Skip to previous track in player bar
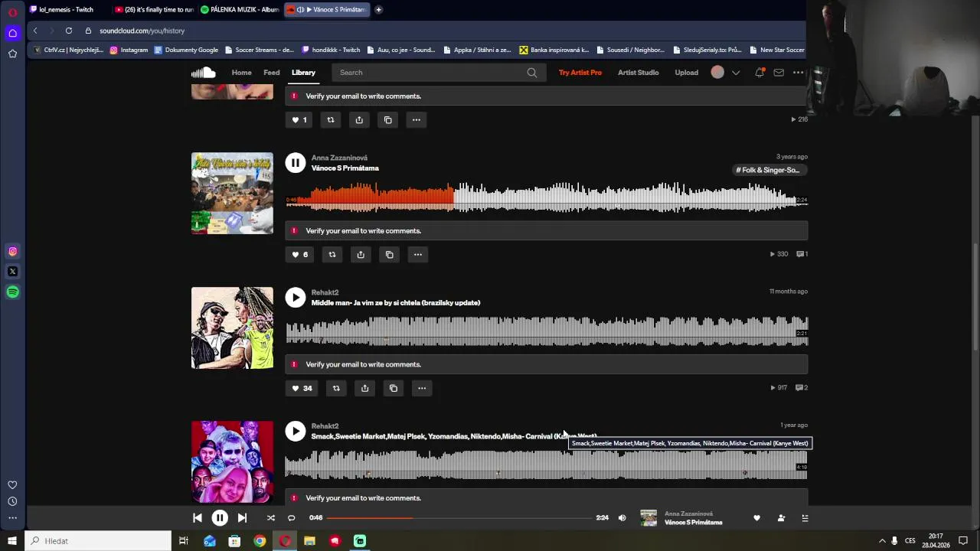The width and height of the screenshot is (980, 551). coord(198,518)
